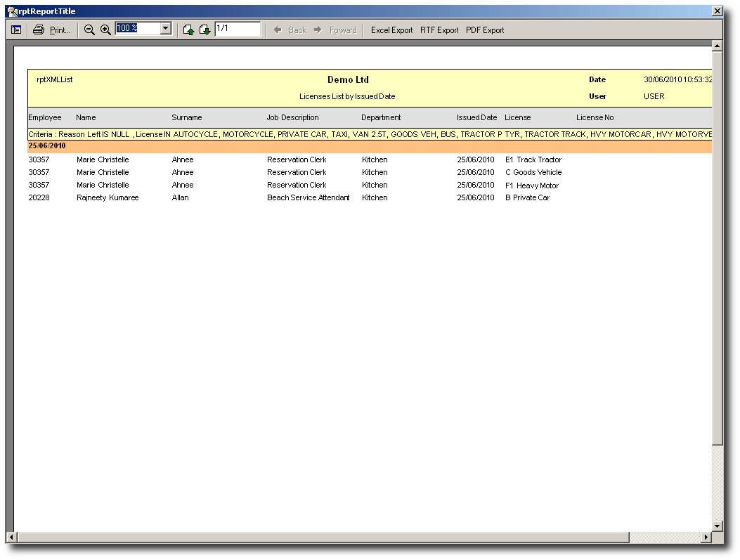The height and width of the screenshot is (560, 740).
Task: Click the horizontal scrollbar right arrow
Action: tap(706, 538)
